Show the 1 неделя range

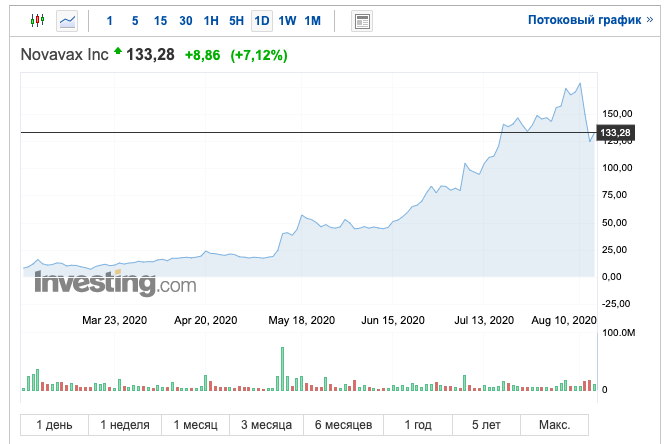pos(125,425)
